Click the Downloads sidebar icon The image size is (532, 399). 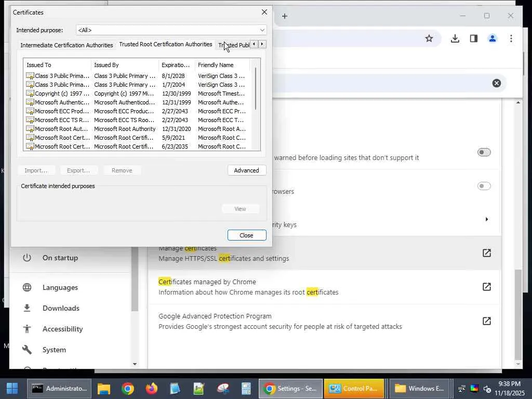27,308
